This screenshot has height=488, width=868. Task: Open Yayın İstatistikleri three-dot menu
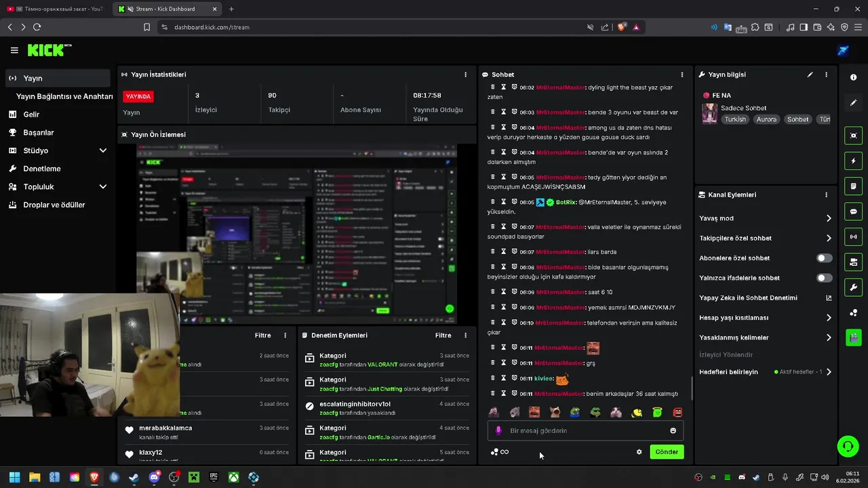[465, 75]
